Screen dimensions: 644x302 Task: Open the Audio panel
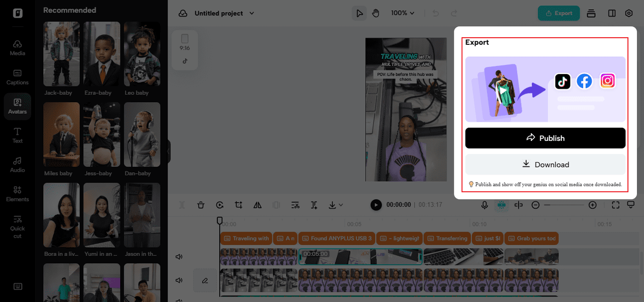point(18,165)
